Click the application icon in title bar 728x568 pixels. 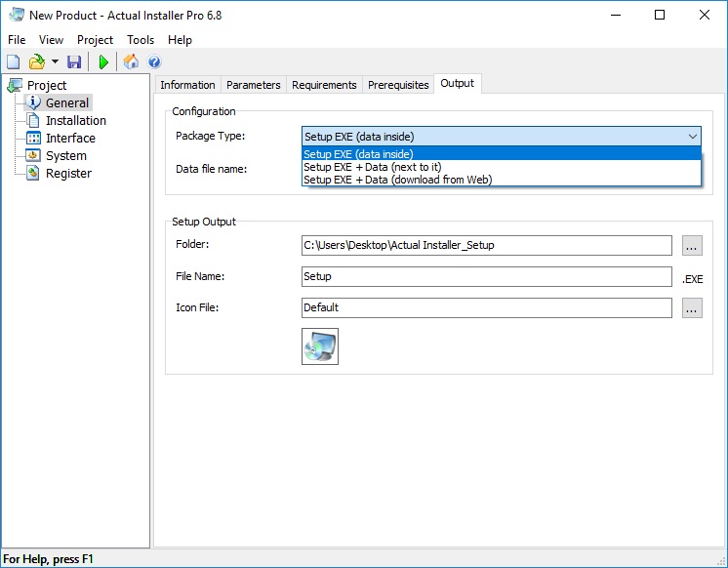click(17, 15)
